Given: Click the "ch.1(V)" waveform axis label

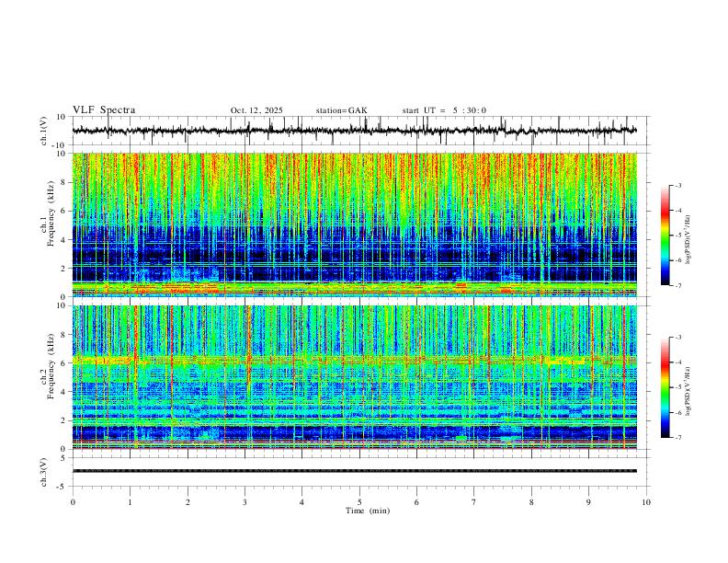Looking at the screenshot, I should pyautogui.click(x=44, y=131).
